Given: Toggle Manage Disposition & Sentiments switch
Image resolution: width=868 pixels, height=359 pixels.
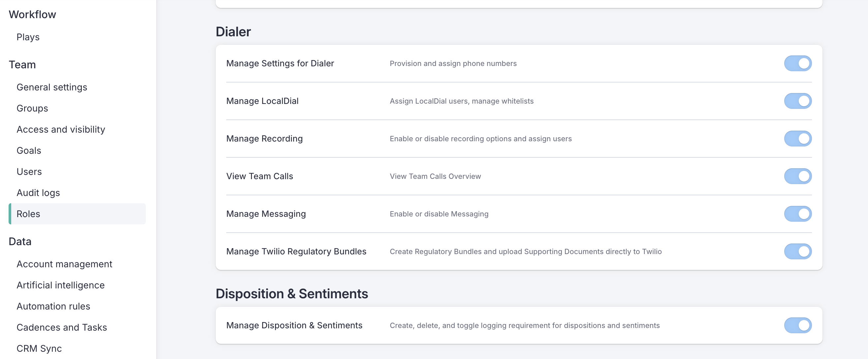Looking at the screenshot, I should [797, 325].
